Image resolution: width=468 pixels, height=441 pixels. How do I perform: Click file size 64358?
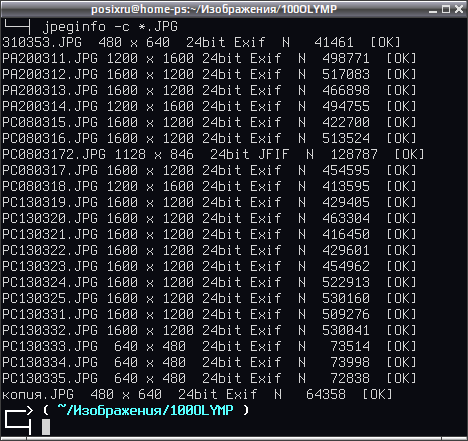[326, 394]
